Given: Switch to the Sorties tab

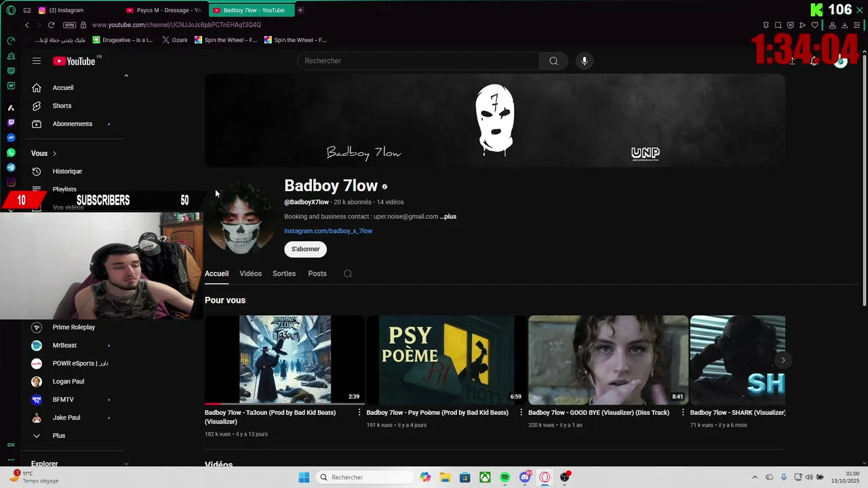Looking at the screenshot, I should [284, 274].
